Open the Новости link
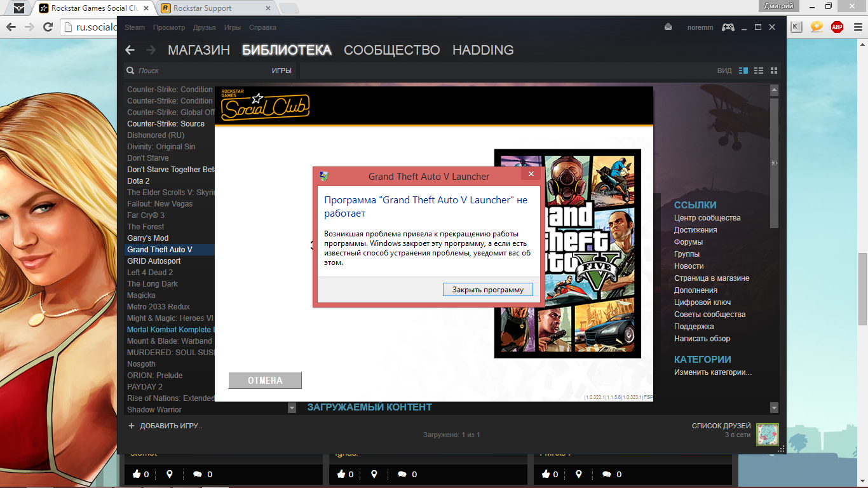The image size is (868, 488). point(689,266)
